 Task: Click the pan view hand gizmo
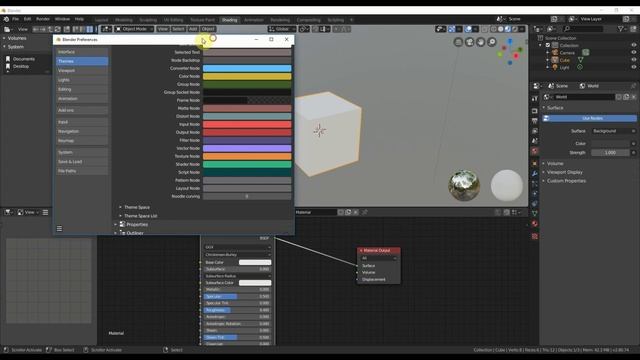pos(481,42)
